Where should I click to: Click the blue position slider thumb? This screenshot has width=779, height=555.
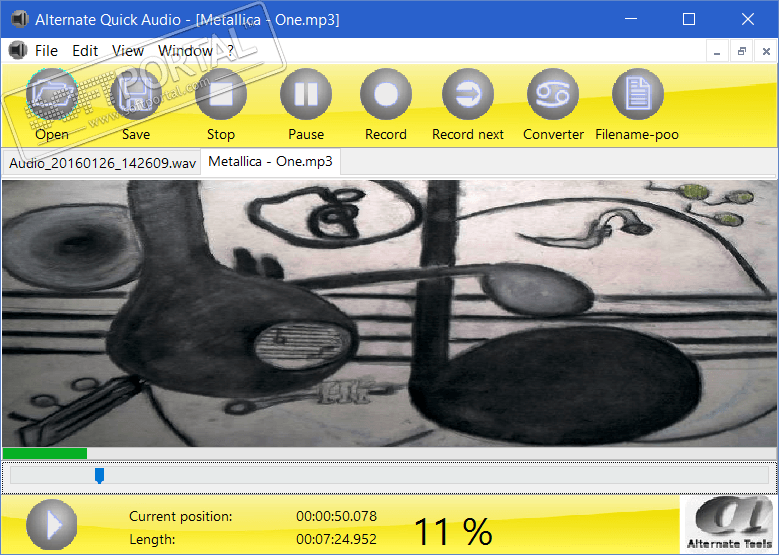click(x=99, y=476)
